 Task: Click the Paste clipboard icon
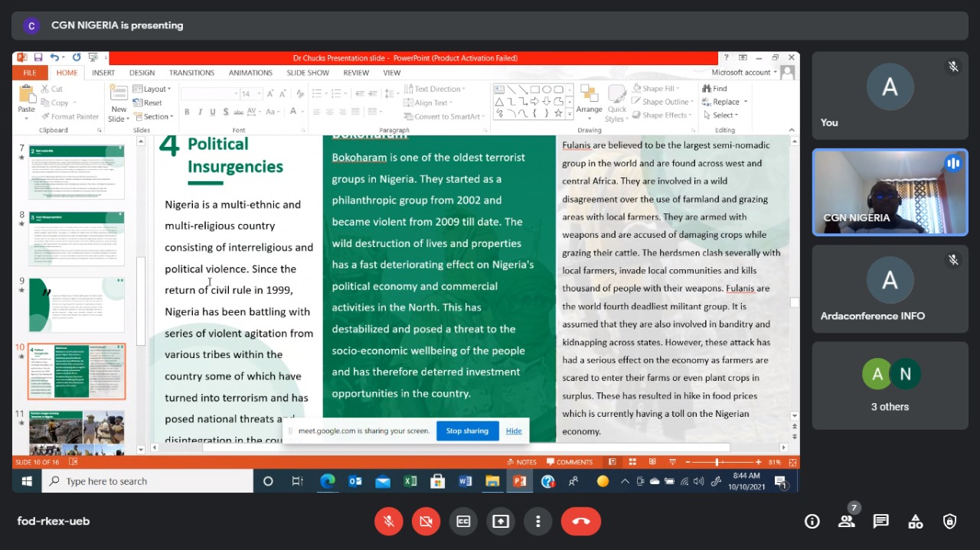[x=27, y=94]
